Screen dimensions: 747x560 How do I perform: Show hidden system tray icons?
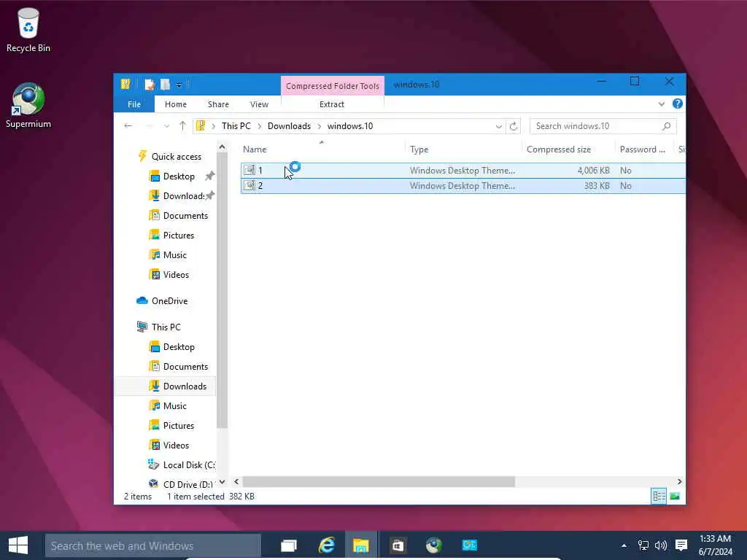tap(624, 545)
